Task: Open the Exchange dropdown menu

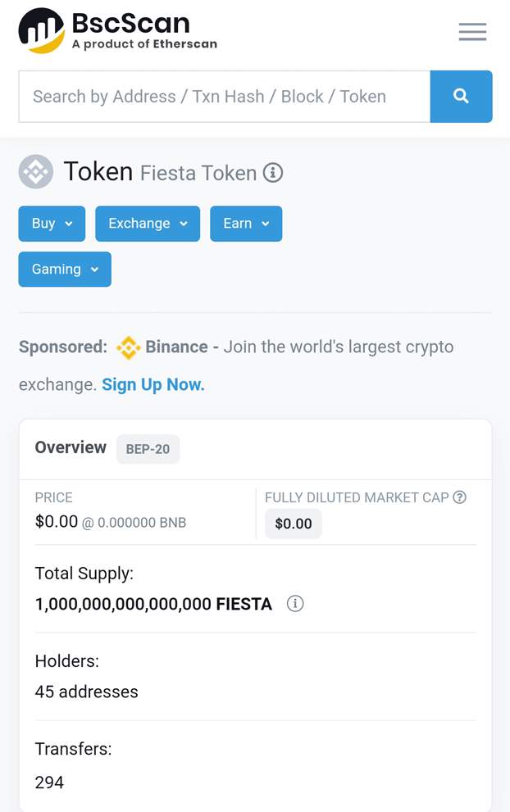Action: (148, 223)
